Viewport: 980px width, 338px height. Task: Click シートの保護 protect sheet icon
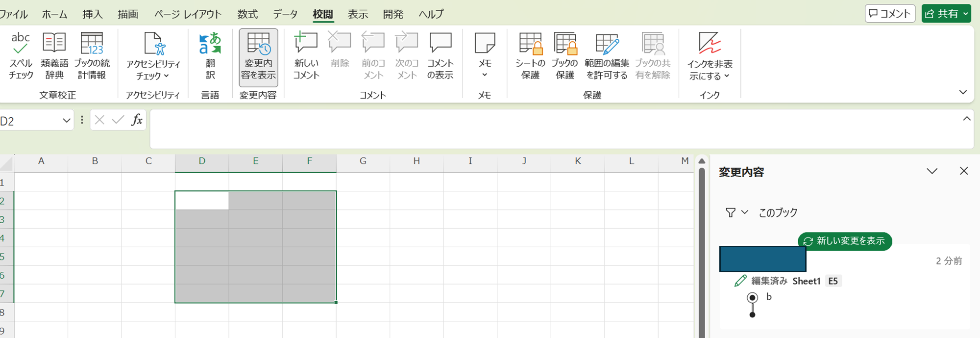[x=530, y=55]
